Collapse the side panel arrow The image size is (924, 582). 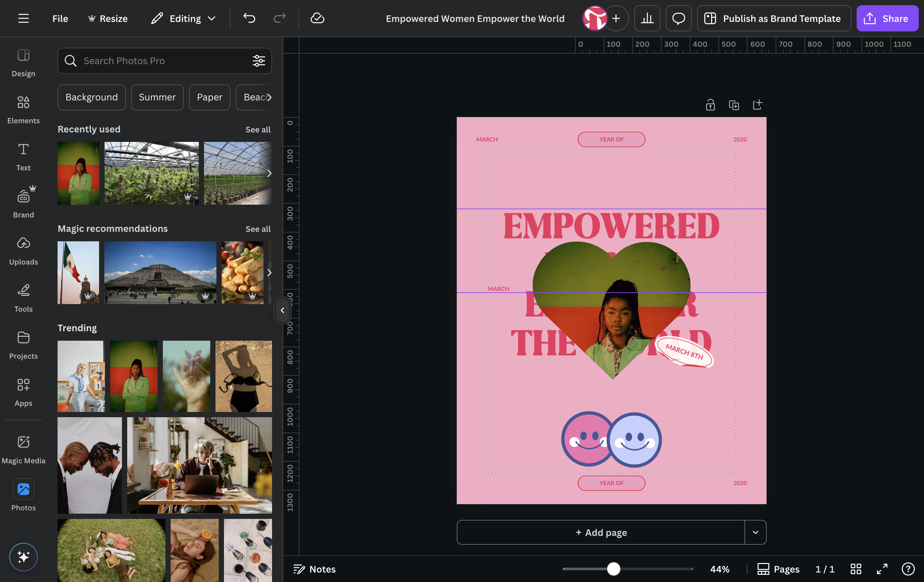click(282, 310)
